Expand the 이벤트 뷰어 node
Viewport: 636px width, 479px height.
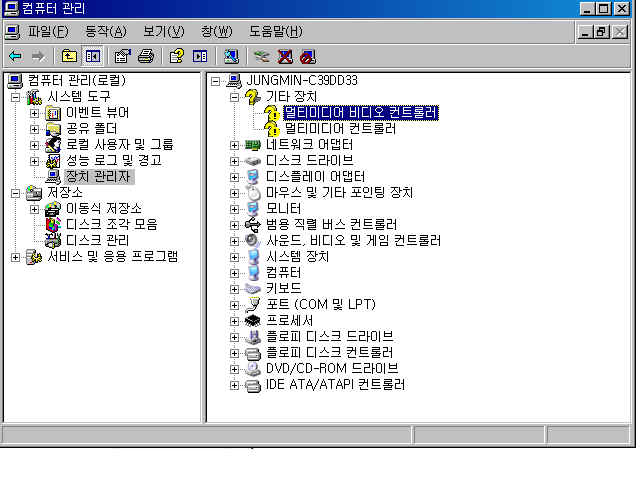(x=34, y=113)
